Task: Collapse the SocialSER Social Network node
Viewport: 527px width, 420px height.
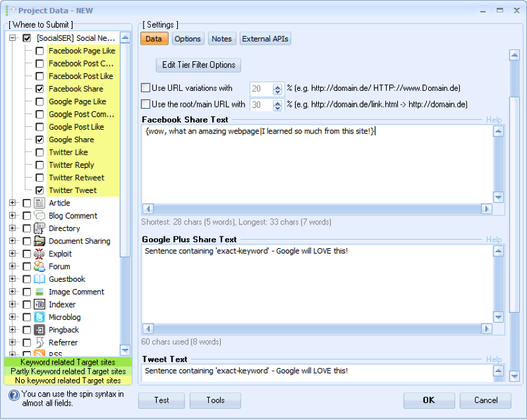Action: pos(13,38)
